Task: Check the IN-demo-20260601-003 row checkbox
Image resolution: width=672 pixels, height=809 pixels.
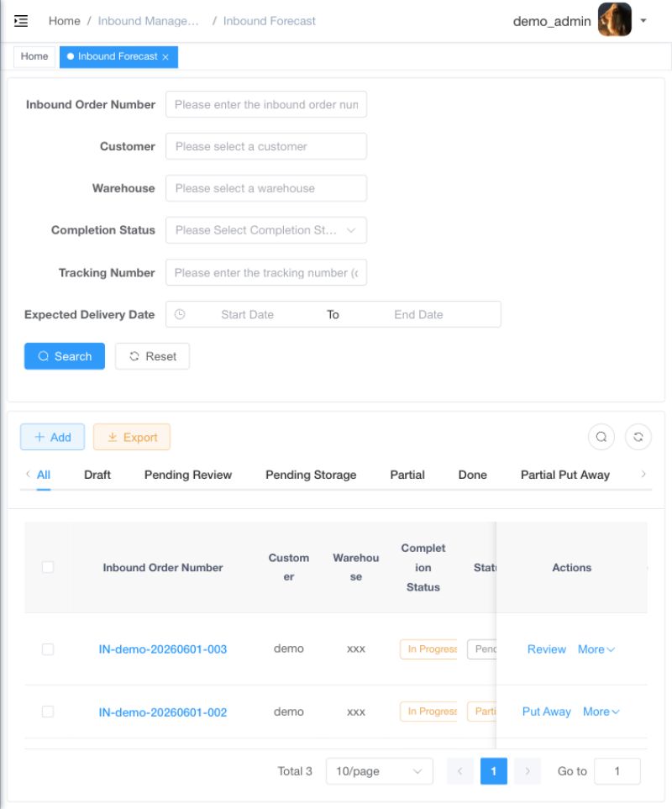Action: click(47, 649)
